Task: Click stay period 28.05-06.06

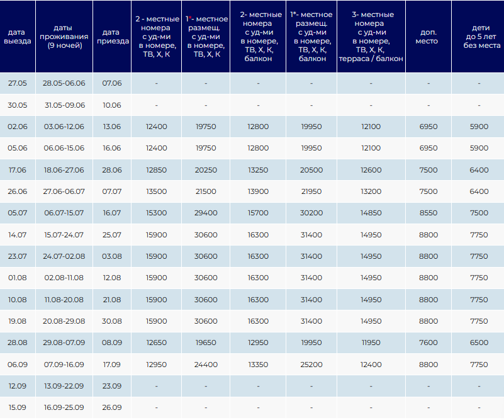Action: 64,83
